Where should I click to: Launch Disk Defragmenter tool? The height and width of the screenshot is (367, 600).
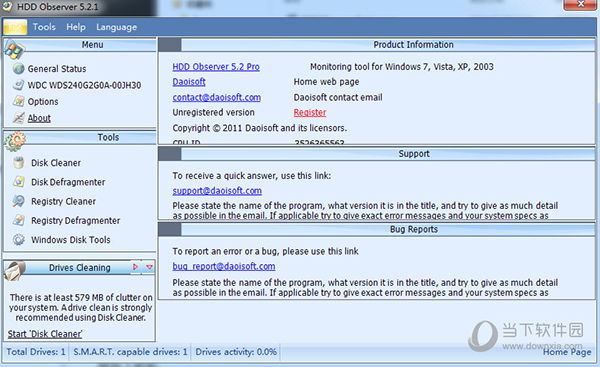pyautogui.click(x=68, y=182)
